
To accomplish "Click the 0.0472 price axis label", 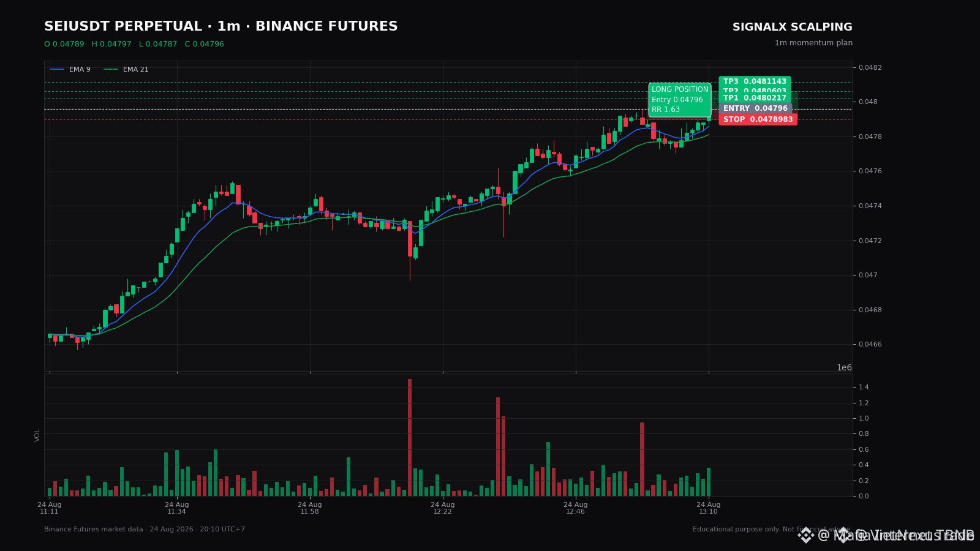I will pyautogui.click(x=871, y=241).
